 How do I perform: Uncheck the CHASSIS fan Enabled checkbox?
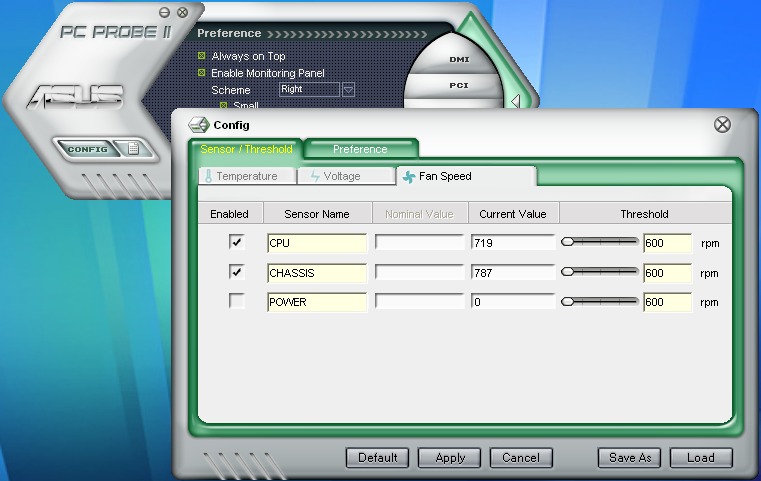pyautogui.click(x=236, y=272)
